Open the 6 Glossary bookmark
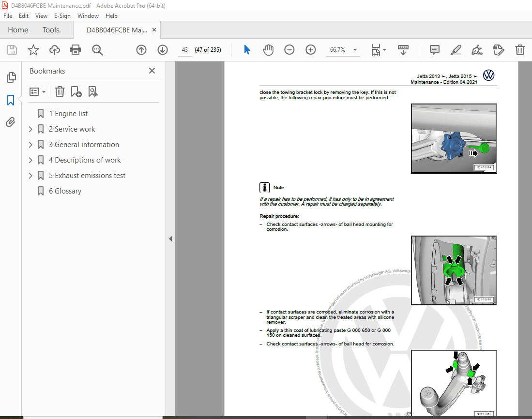Image resolution: width=532 pixels, height=419 pixels. click(x=65, y=191)
